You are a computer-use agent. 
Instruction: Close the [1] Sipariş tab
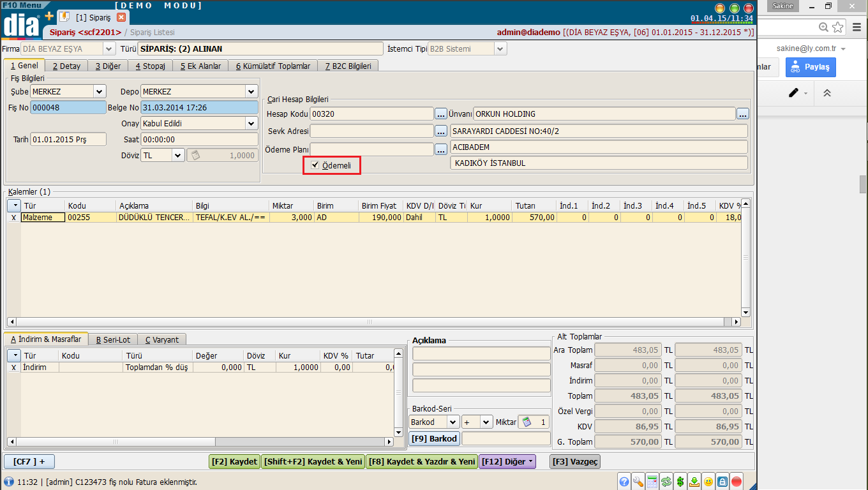tap(121, 17)
